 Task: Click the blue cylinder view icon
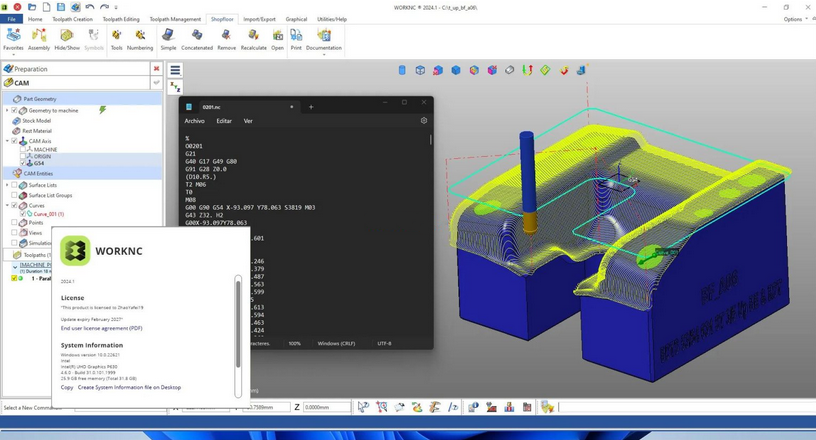click(402, 70)
